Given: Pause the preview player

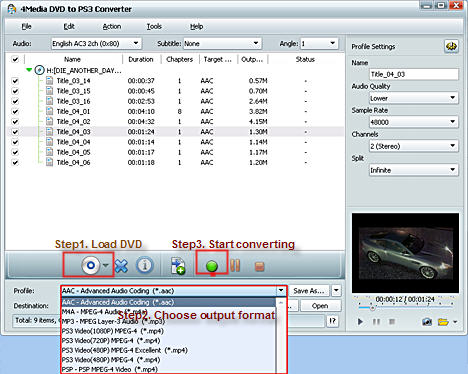Looking at the screenshot, I should coord(376,322).
